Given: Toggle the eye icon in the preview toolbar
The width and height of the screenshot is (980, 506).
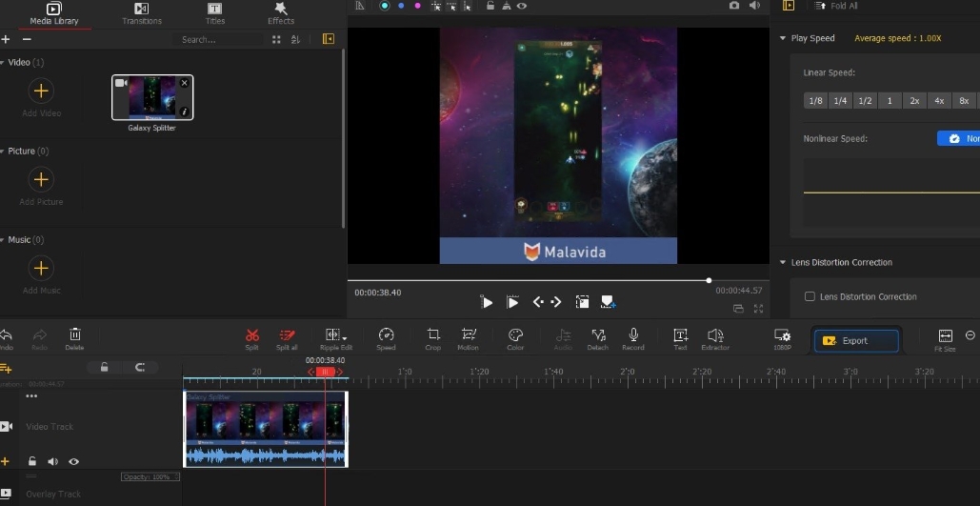Looking at the screenshot, I should tap(521, 6).
